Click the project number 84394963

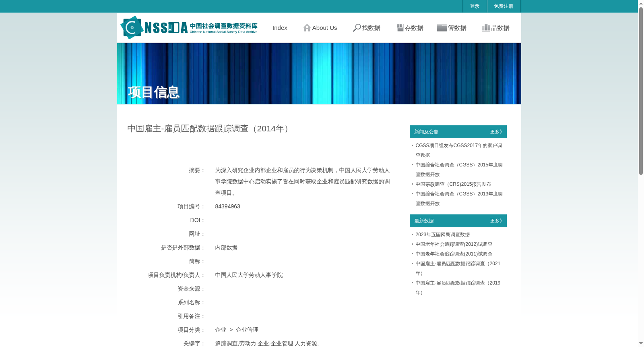click(228, 206)
